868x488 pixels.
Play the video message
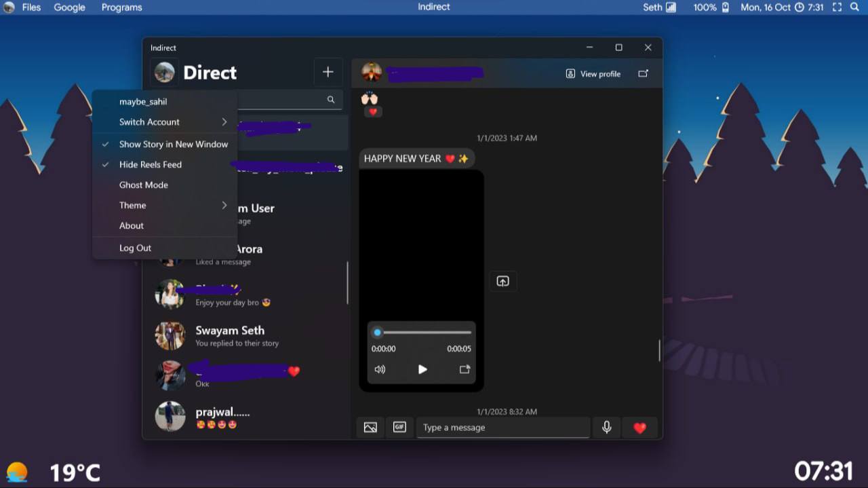(x=422, y=369)
